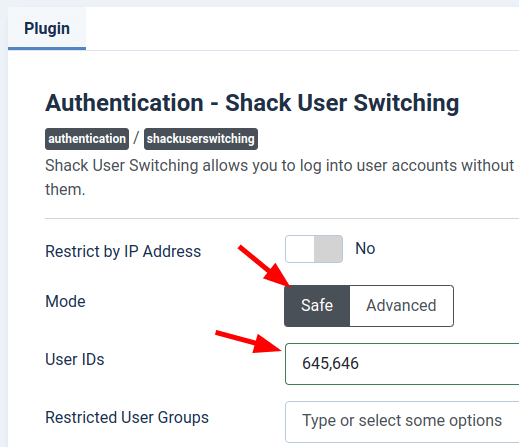Click the 'shackuserswitching' badge
This screenshot has height=447, width=519.
pos(201,139)
